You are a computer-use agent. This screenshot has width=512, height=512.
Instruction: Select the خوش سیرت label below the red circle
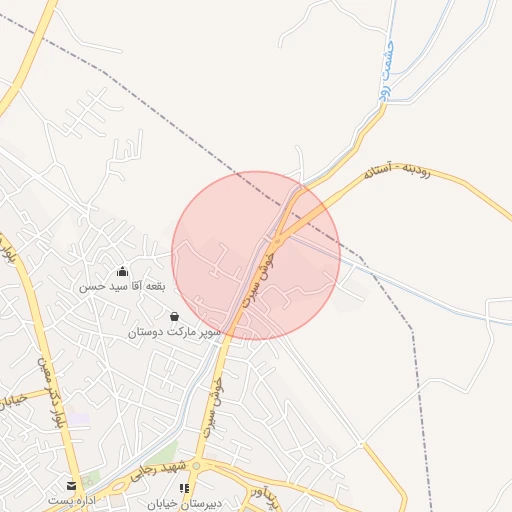[214, 407]
